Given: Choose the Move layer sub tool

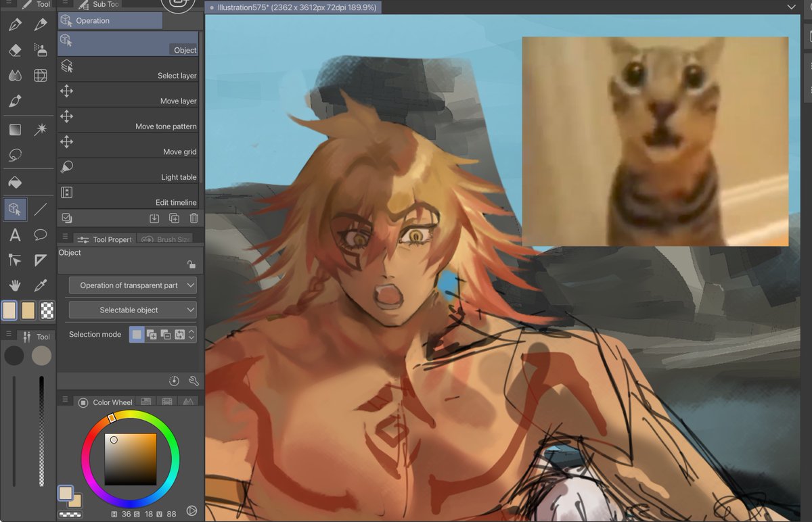Looking at the screenshot, I should coord(128,95).
